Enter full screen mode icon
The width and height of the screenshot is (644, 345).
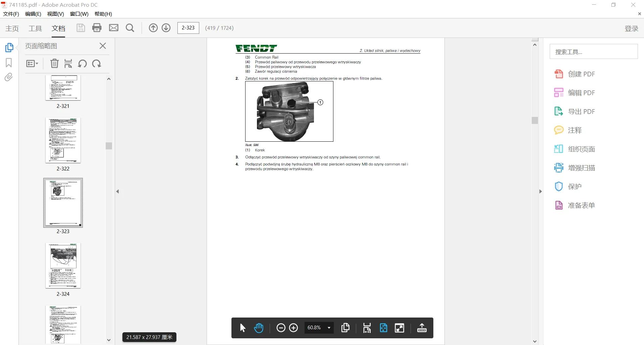pyautogui.click(x=399, y=328)
